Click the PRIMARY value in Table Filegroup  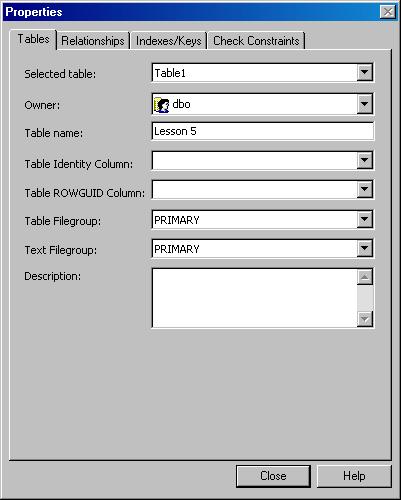177,220
